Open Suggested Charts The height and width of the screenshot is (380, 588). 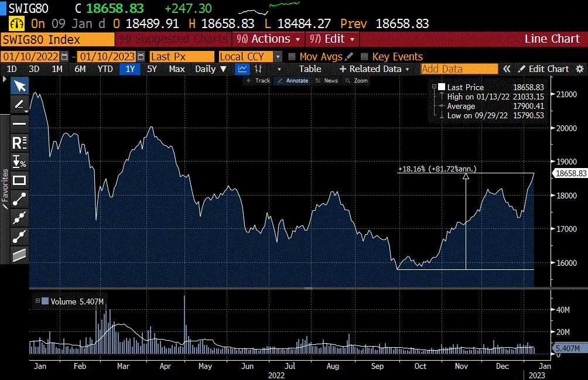point(173,39)
